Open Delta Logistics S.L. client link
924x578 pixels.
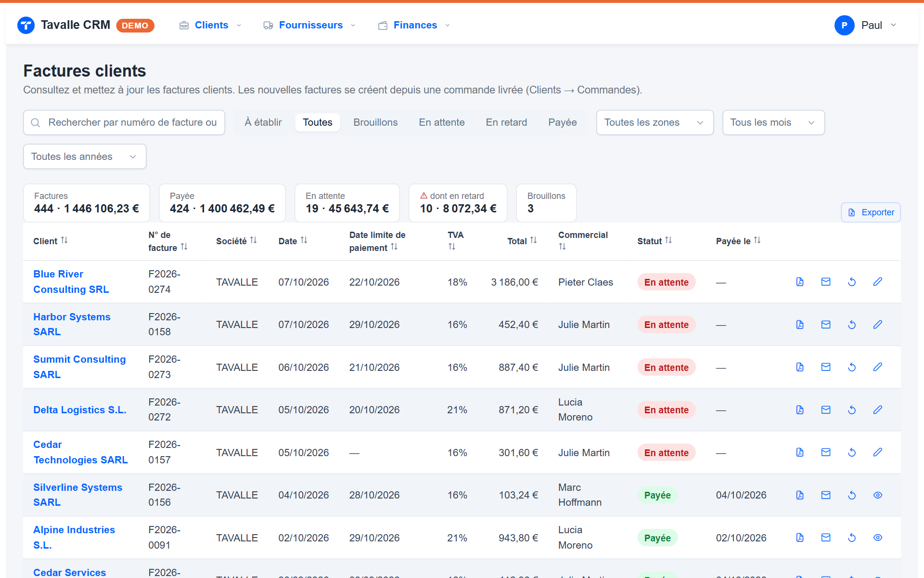80,410
